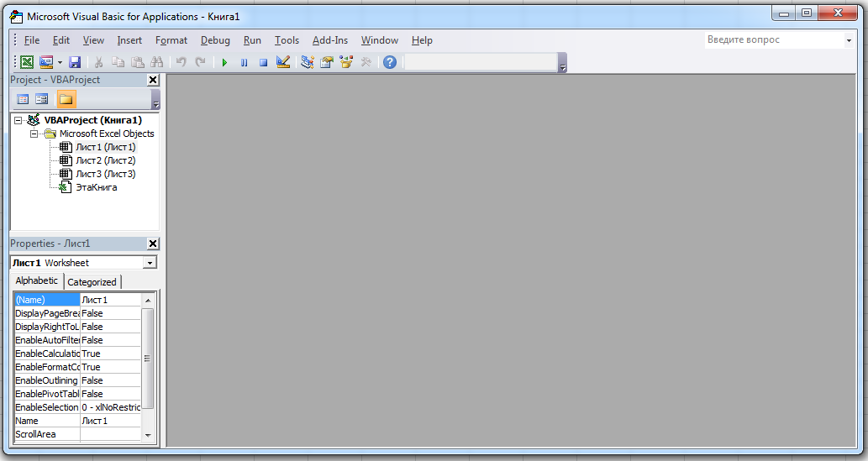Click the Undo toolbar icon
Image resolution: width=868 pixels, height=461 pixels.
[x=181, y=62]
